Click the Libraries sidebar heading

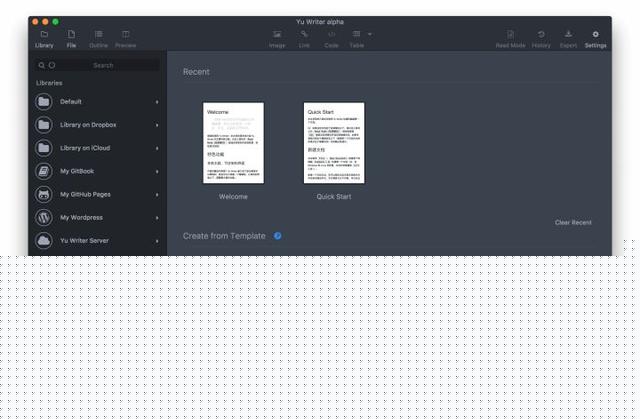click(x=49, y=83)
